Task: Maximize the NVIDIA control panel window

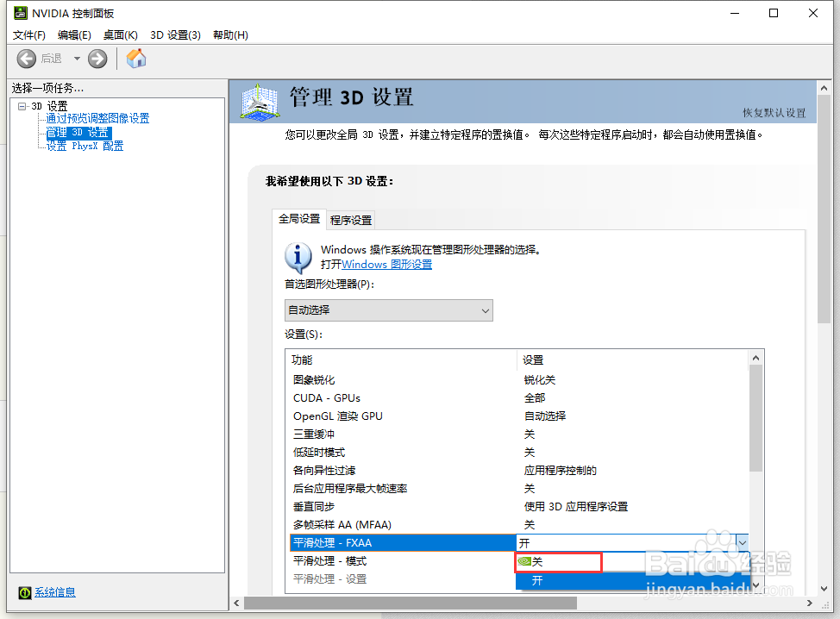Action: (x=774, y=13)
